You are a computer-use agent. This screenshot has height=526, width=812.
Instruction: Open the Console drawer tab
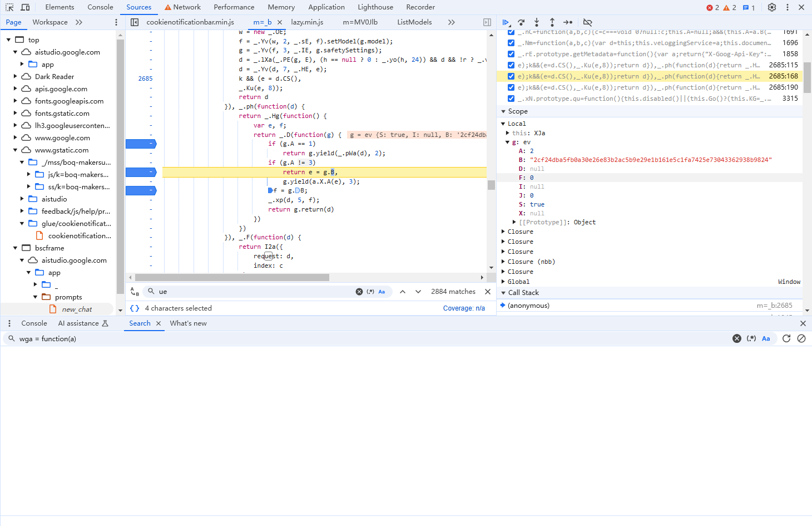coord(34,323)
